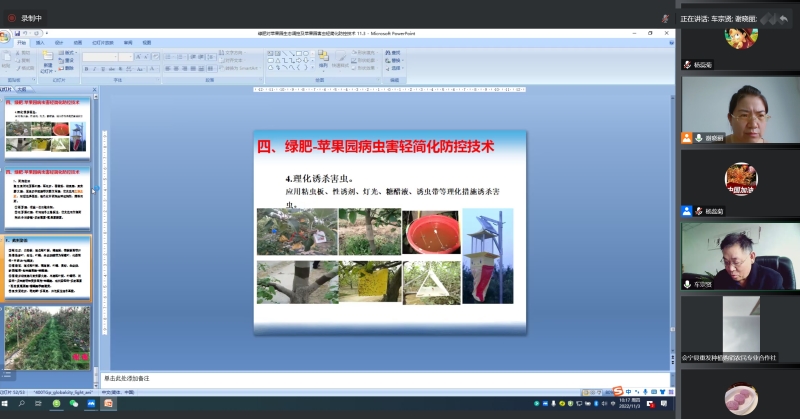Open the font color picker in the ribbon

click(x=150, y=68)
